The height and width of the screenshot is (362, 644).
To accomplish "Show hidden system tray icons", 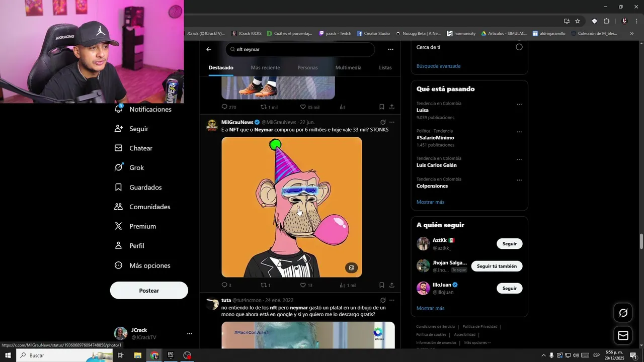I will 543,355.
